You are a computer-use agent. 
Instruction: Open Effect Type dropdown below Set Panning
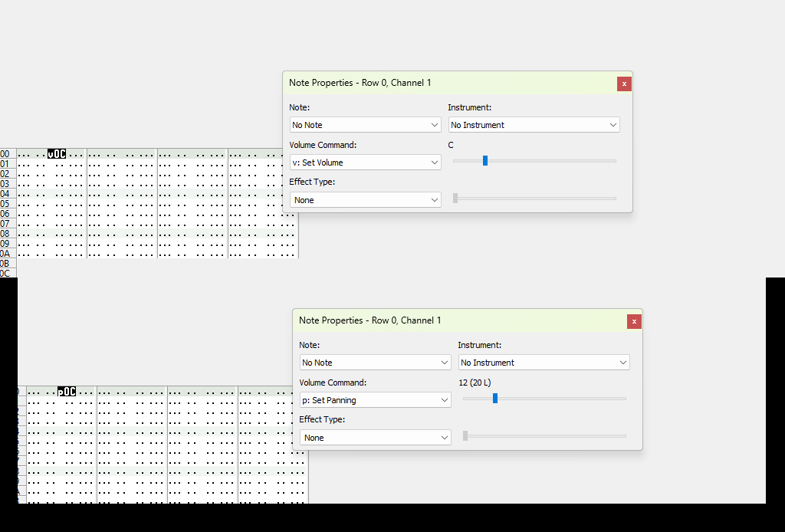(375, 438)
